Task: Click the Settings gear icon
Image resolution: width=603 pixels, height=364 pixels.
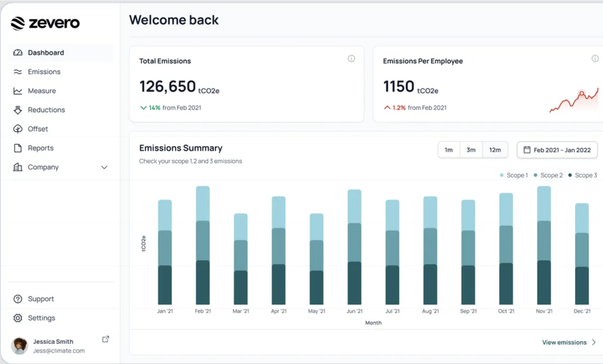Action: [18, 318]
